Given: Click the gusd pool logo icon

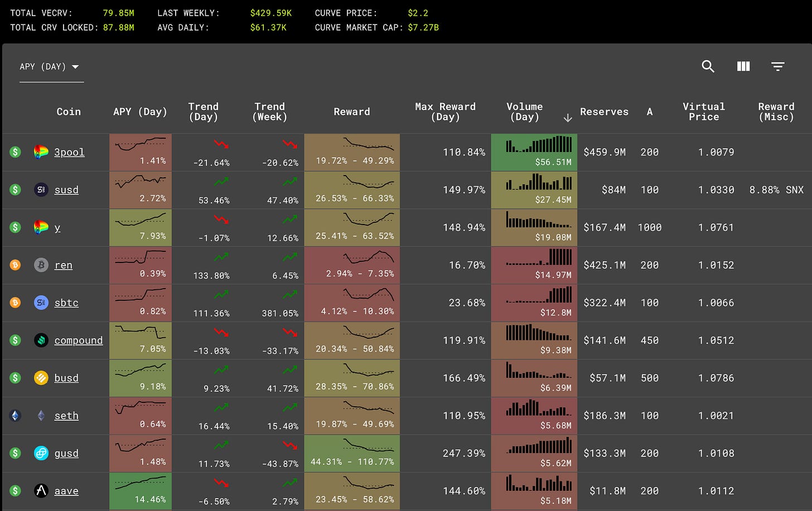Looking at the screenshot, I should tap(41, 453).
